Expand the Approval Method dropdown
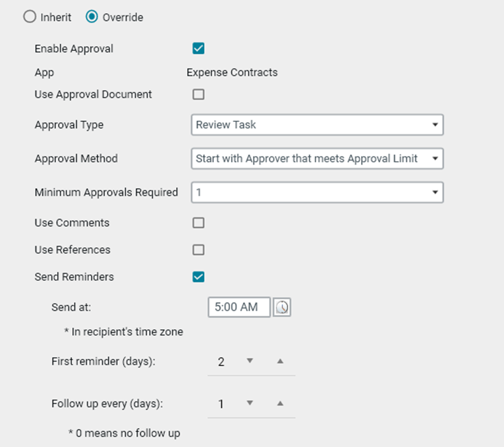Image resolution: width=504 pixels, height=447 pixels. pos(317,159)
